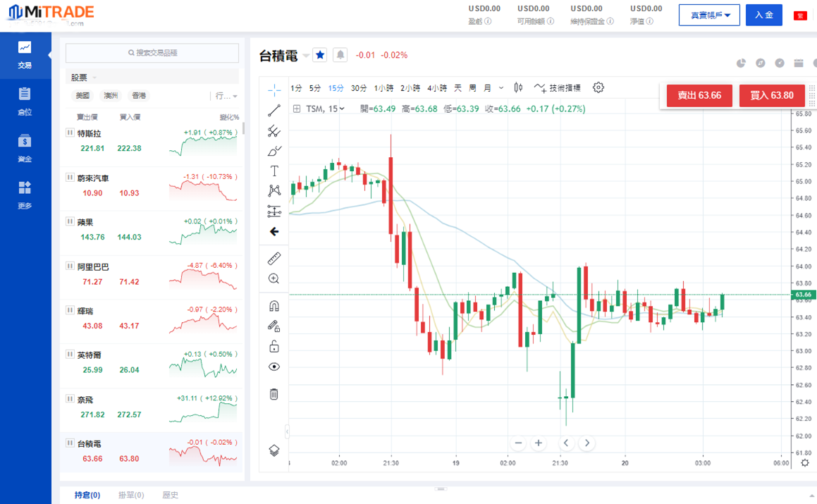817x504 pixels.
Task: Click the price alert bell icon
Action: [x=340, y=55]
